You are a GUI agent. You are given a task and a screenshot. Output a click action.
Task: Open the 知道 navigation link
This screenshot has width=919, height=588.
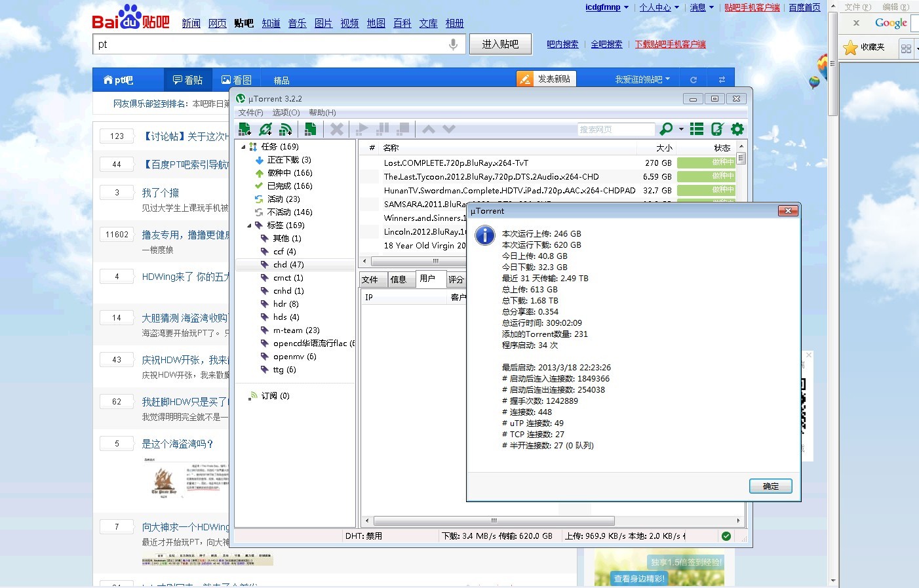pyautogui.click(x=271, y=24)
